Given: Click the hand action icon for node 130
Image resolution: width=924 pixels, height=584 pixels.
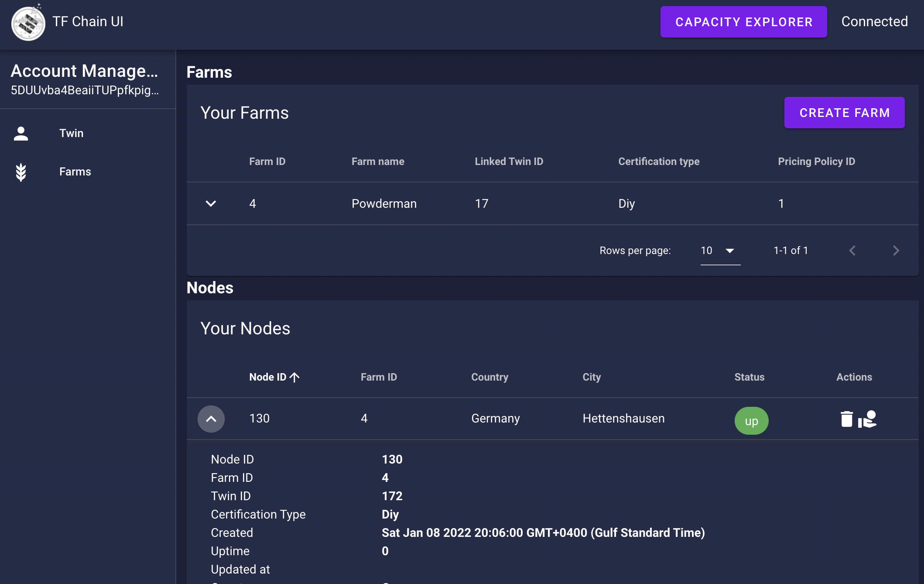Looking at the screenshot, I should [x=868, y=420].
